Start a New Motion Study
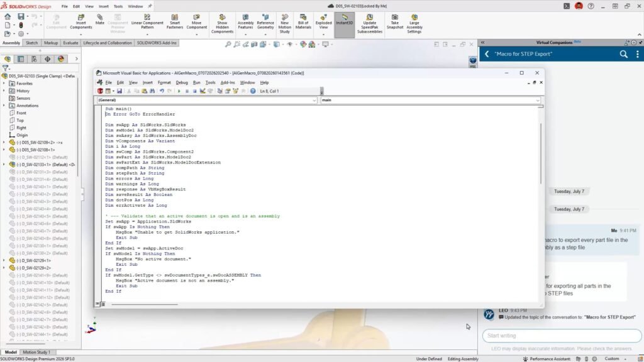This screenshot has width=644, height=362. click(285, 24)
